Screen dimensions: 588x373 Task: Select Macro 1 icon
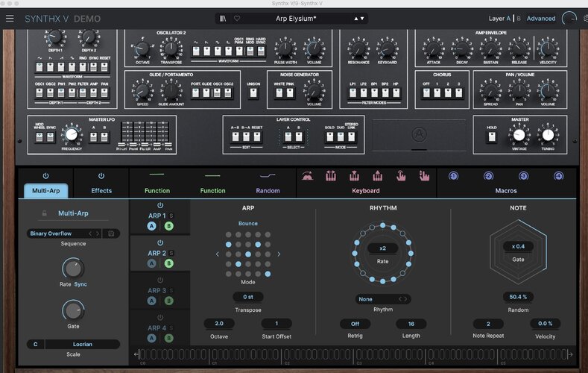click(x=453, y=176)
